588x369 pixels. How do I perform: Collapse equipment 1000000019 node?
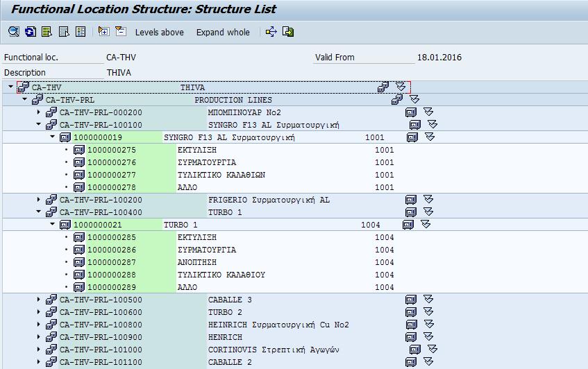[x=53, y=137]
